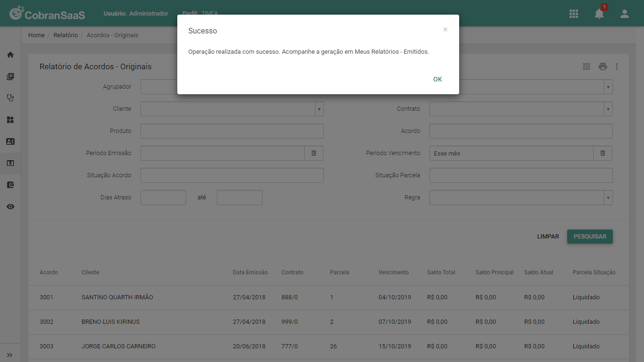Open the Contrato dropdown arrow
Viewport: 644px width, 362px height.
point(608,109)
